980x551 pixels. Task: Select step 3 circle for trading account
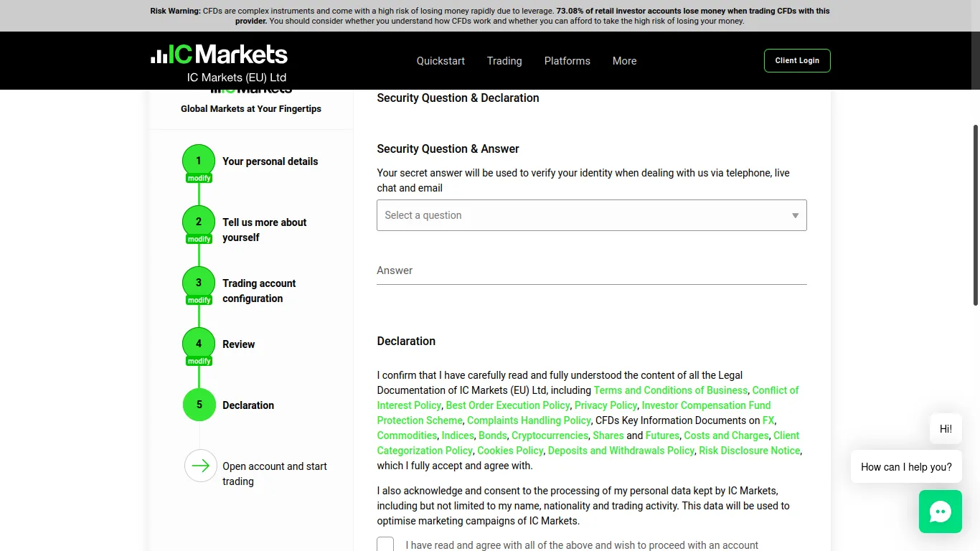[199, 283]
